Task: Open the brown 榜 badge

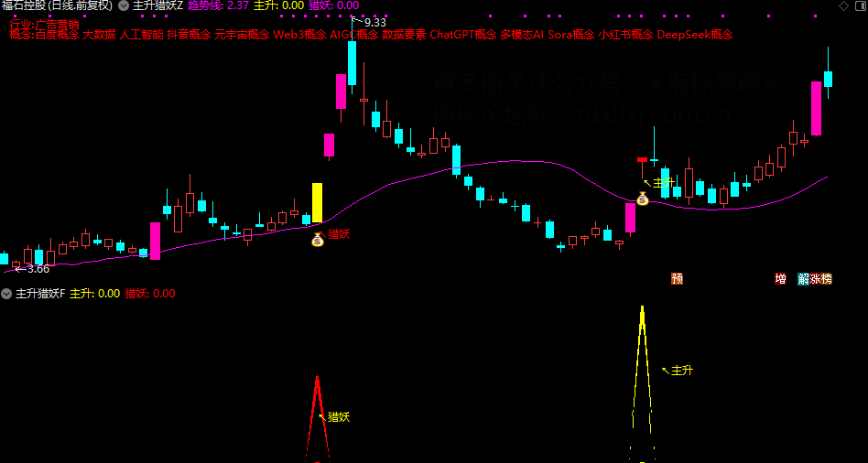Action: pyautogui.click(x=827, y=279)
